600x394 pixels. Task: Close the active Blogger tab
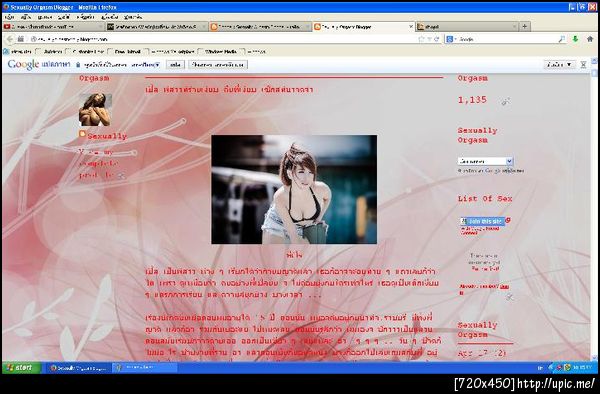(x=411, y=27)
